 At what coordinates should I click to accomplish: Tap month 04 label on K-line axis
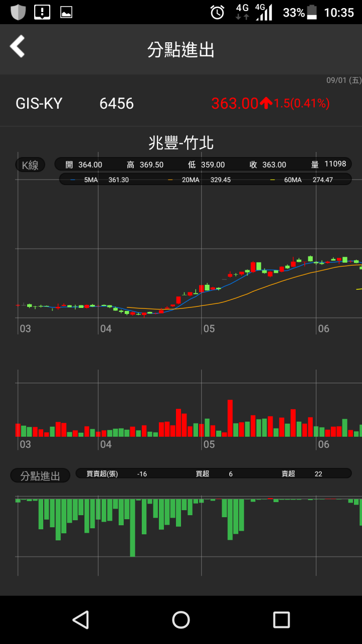[106, 329]
